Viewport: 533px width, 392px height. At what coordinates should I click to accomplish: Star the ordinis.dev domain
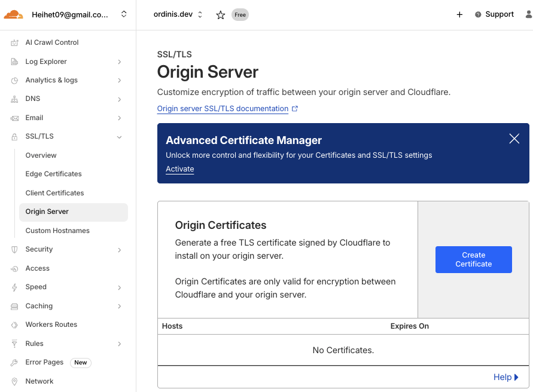[x=220, y=15]
